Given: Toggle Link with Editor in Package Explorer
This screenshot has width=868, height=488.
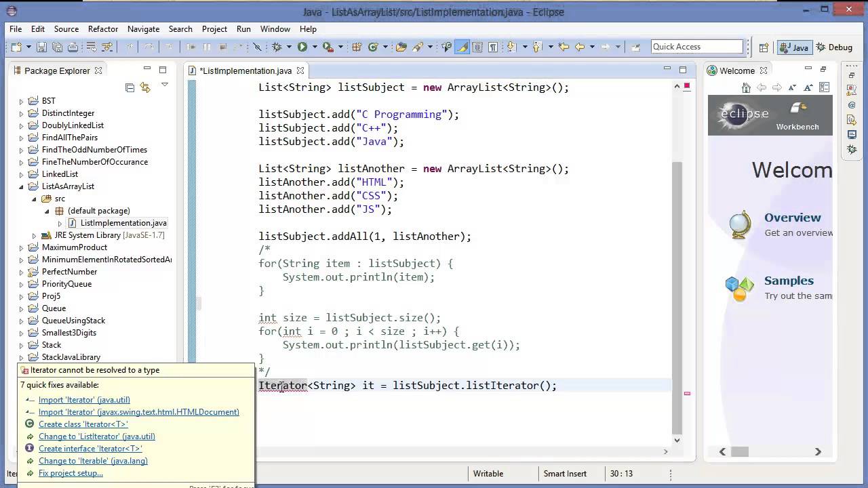Looking at the screenshot, I should [145, 87].
